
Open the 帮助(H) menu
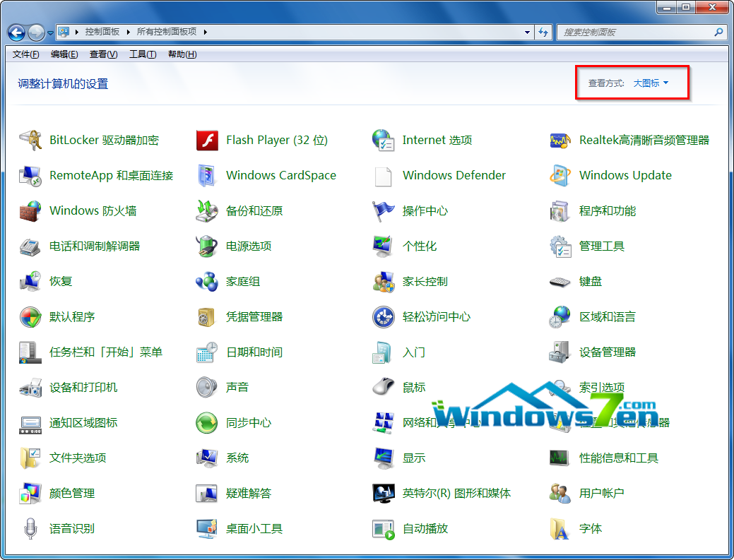click(x=182, y=54)
